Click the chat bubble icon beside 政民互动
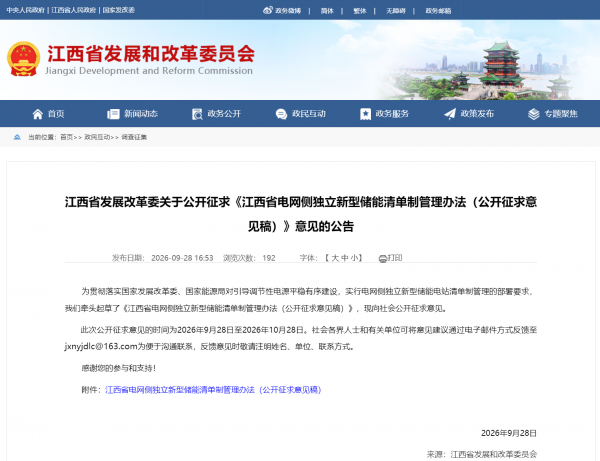 point(281,114)
